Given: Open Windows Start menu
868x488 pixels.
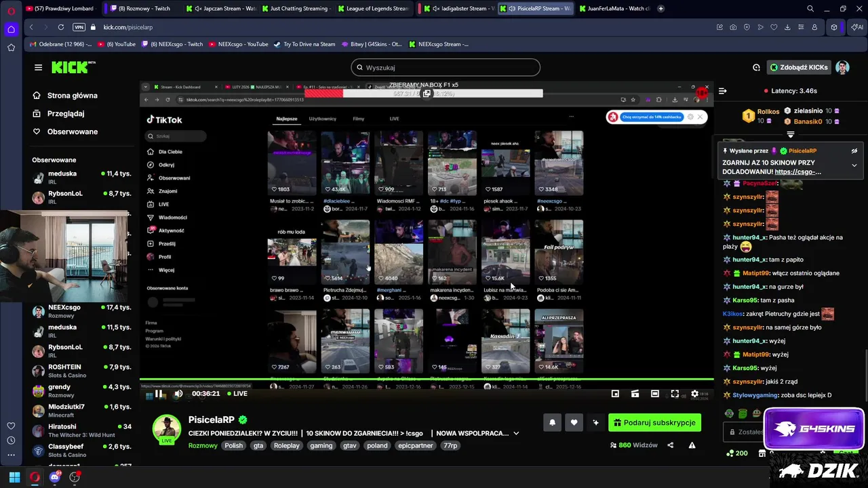Looking at the screenshot, I should pyautogui.click(x=14, y=477).
